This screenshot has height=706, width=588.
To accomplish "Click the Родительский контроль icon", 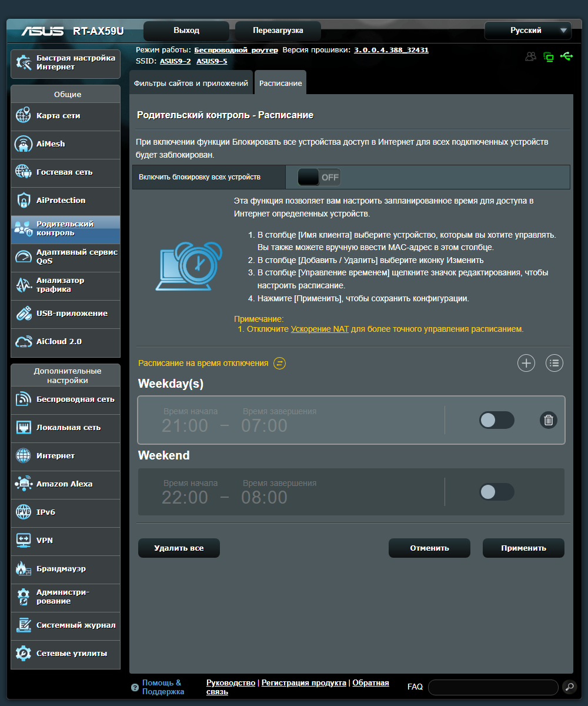I will (24, 228).
